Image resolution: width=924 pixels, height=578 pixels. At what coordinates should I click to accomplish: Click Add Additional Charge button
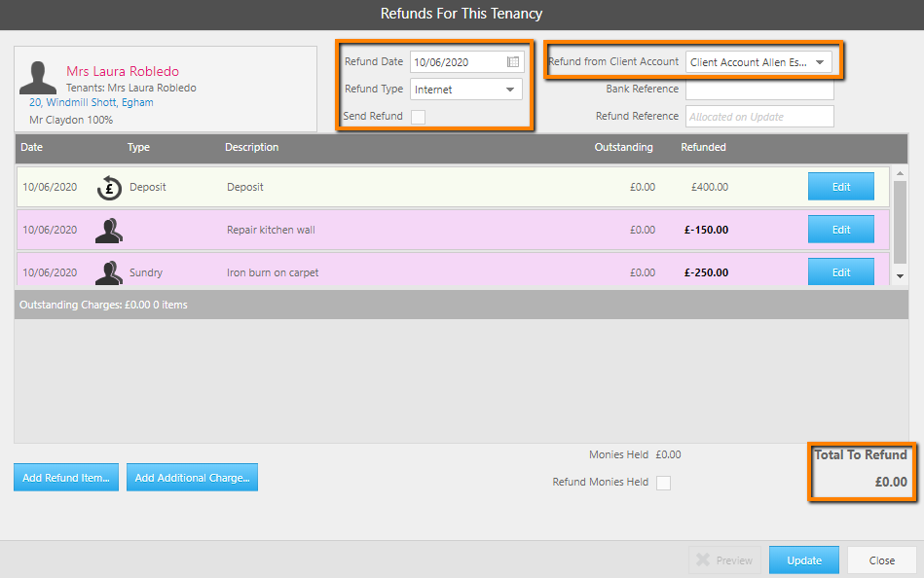click(x=192, y=477)
